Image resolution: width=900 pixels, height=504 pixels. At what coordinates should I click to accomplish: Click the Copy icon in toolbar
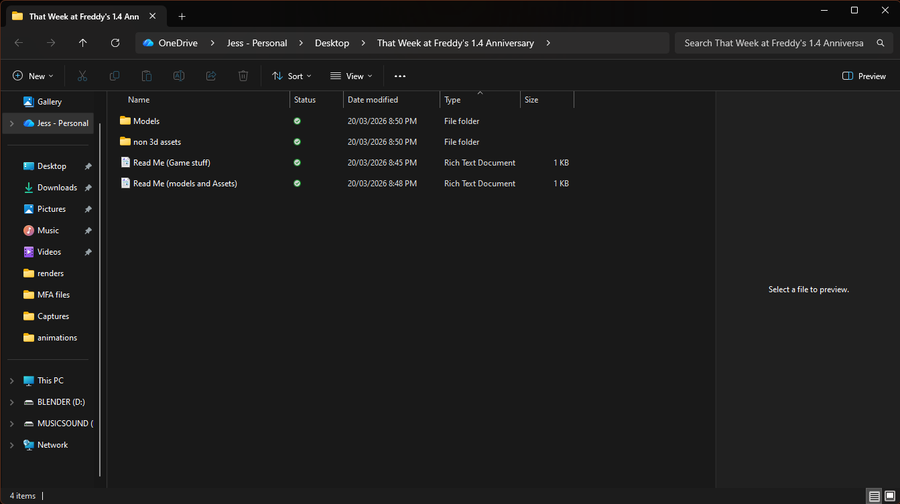pyautogui.click(x=114, y=76)
